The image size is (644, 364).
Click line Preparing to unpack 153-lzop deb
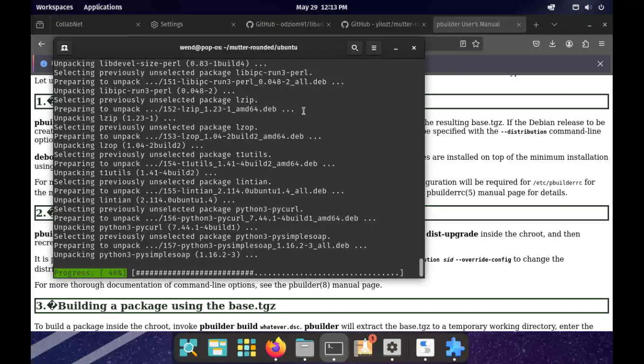[x=188, y=136]
